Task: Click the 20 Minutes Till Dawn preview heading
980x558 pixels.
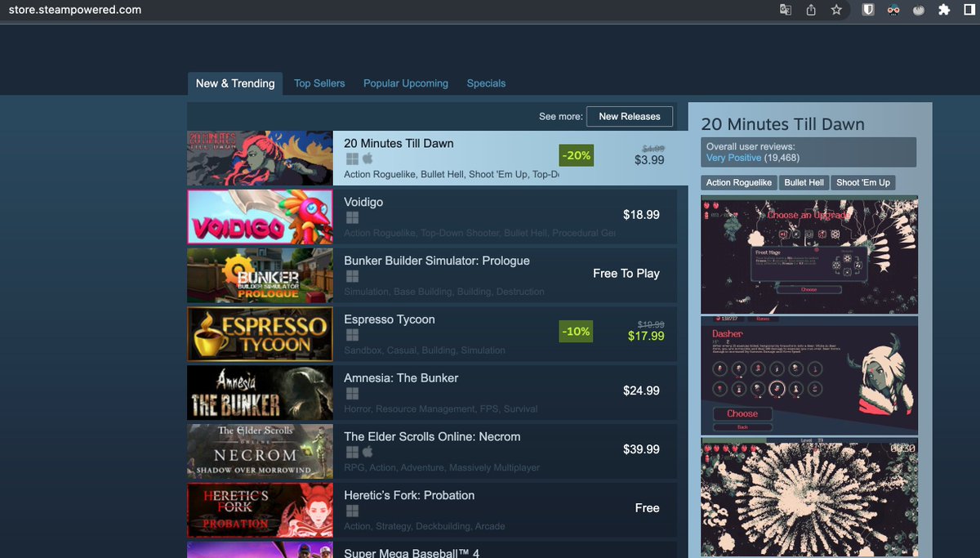Action: click(782, 124)
